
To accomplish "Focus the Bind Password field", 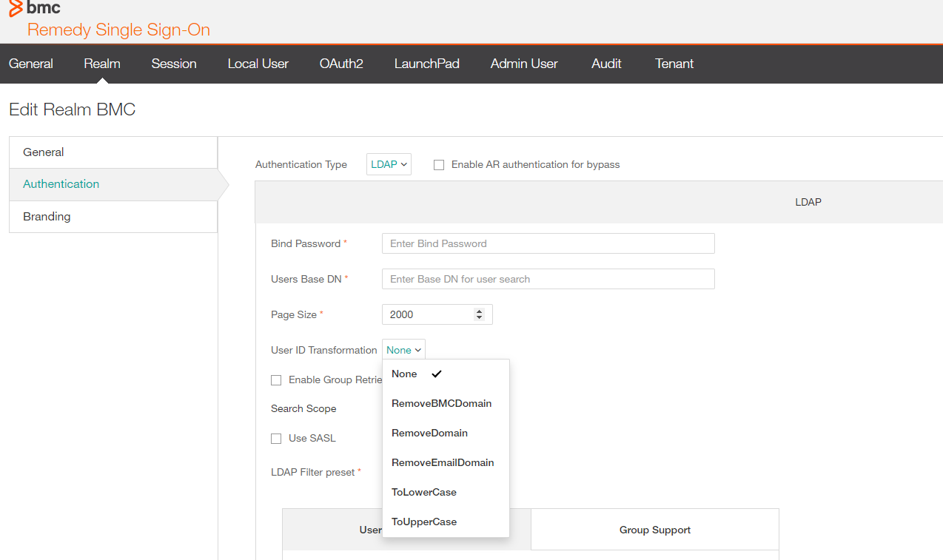I will coord(548,243).
